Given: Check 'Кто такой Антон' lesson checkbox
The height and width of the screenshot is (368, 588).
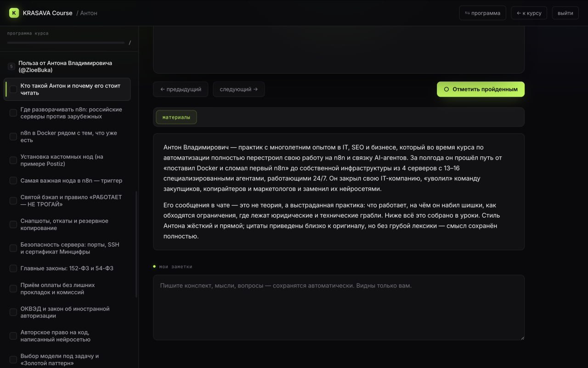Looking at the screenshot, I should [x=13, y=89].
